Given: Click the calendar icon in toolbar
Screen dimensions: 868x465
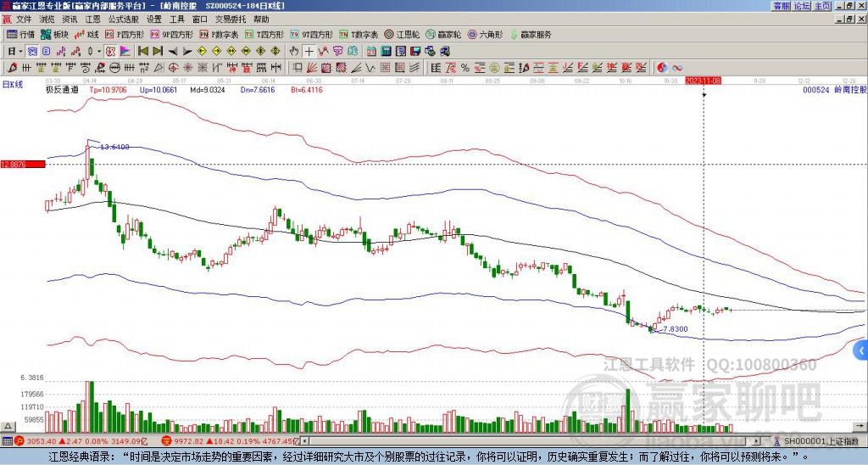Looking at the screenshot, I should click(x=371, y=51).
